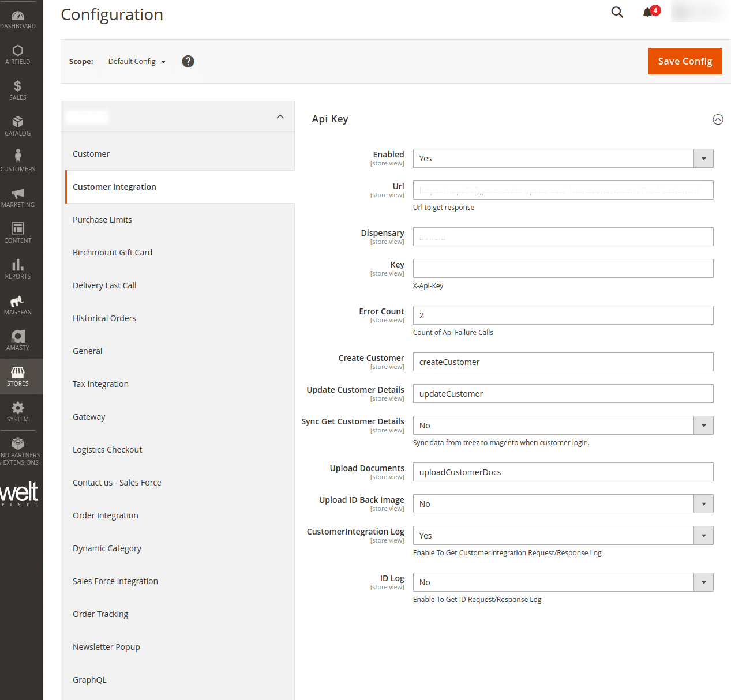Click the Create Customer input field
731x700 pixels.
pyautogui.click(x=563, y=362)
